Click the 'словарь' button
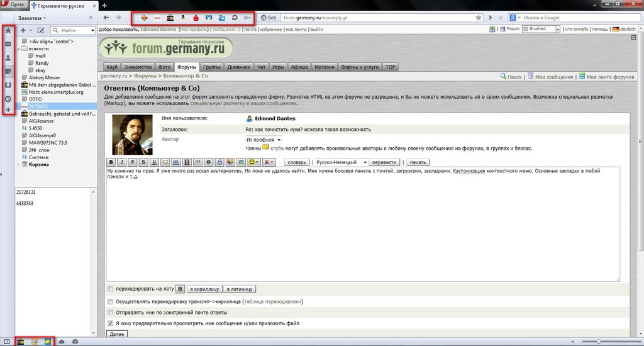The height and width of the screenshot is (346, 644). pyautogui.click(x=297, y=162)
